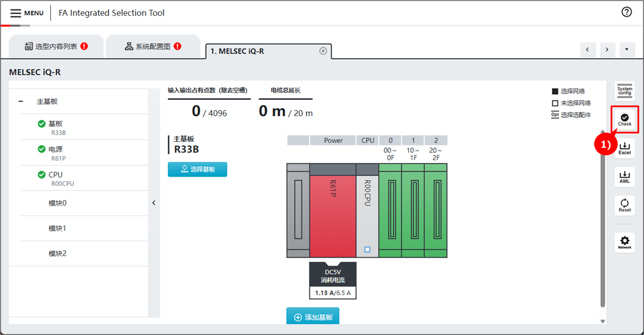The image size is (644, 335).
Task: Open the help question mark icon
Action: (x=626, y=12)
